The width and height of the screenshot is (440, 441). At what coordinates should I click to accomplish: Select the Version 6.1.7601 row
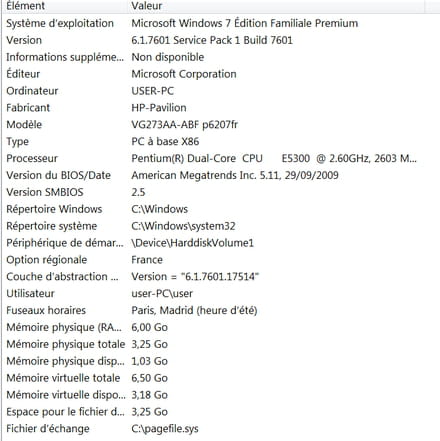pyautogui.click(x=221, y=40)
